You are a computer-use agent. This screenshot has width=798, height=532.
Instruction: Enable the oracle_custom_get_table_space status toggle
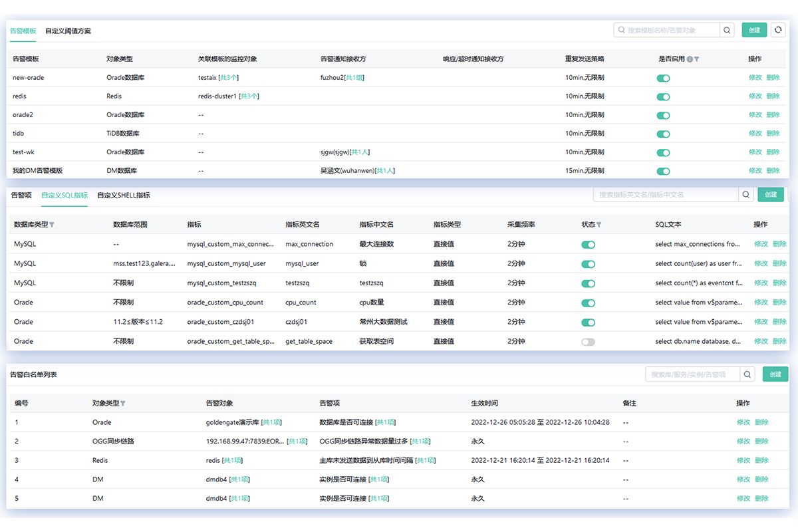[x=588, y=342]
